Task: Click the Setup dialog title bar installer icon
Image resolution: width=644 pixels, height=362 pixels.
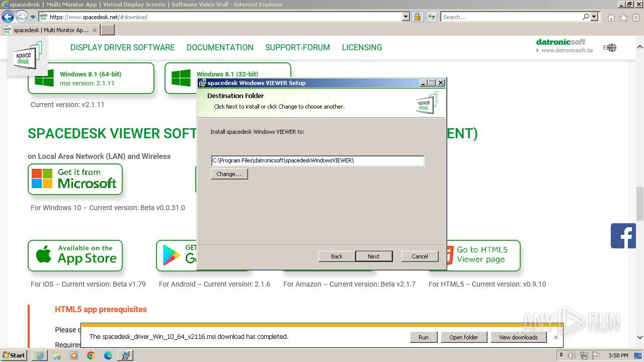Action: point(202,83)
